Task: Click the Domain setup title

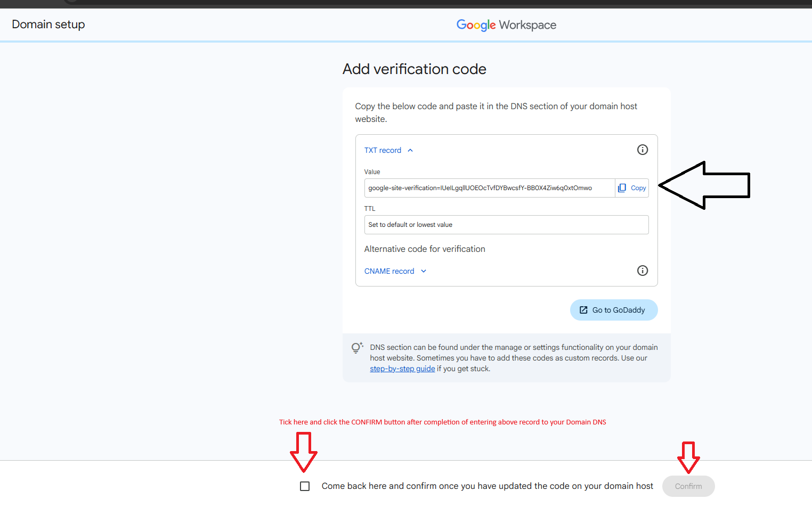Action: 48,24
